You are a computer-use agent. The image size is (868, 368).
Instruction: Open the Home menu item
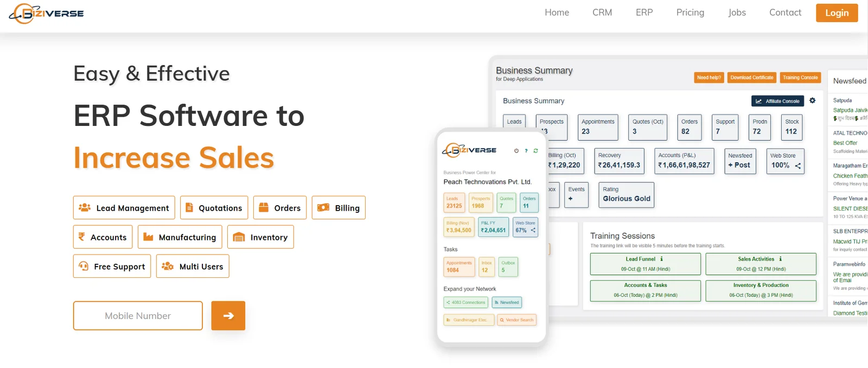(557, 12)
